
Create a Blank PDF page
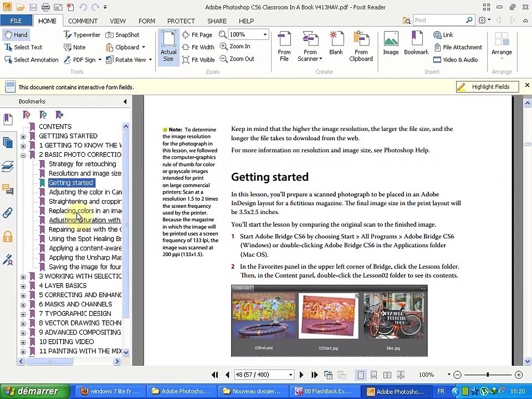336,44
